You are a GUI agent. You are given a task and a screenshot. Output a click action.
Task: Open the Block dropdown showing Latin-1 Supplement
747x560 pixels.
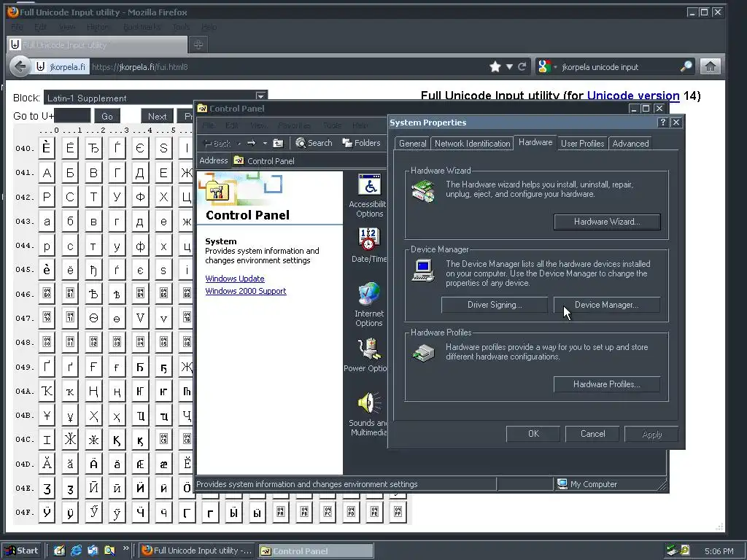pos(155,98)
